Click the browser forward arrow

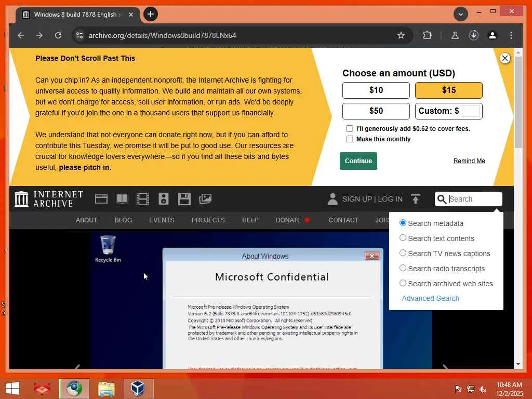39,35
